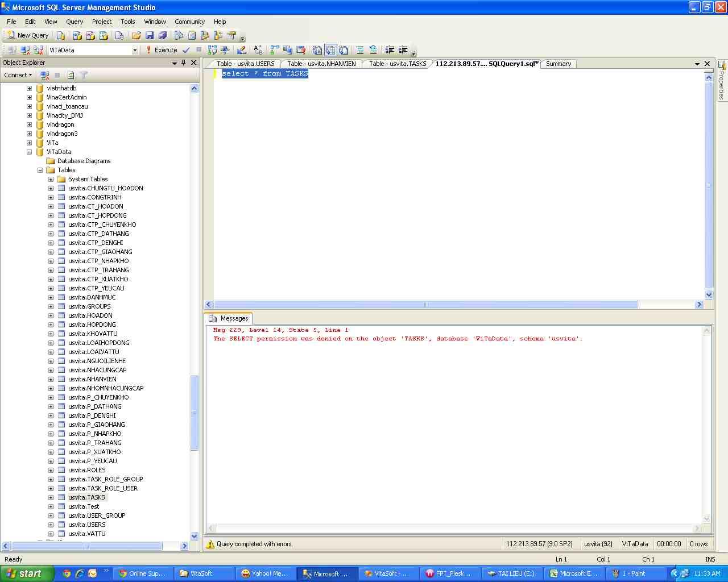Select usvita.NHANVIEN in the tree
The height and width of the screenshot is (582, 728).
point(92,379)
